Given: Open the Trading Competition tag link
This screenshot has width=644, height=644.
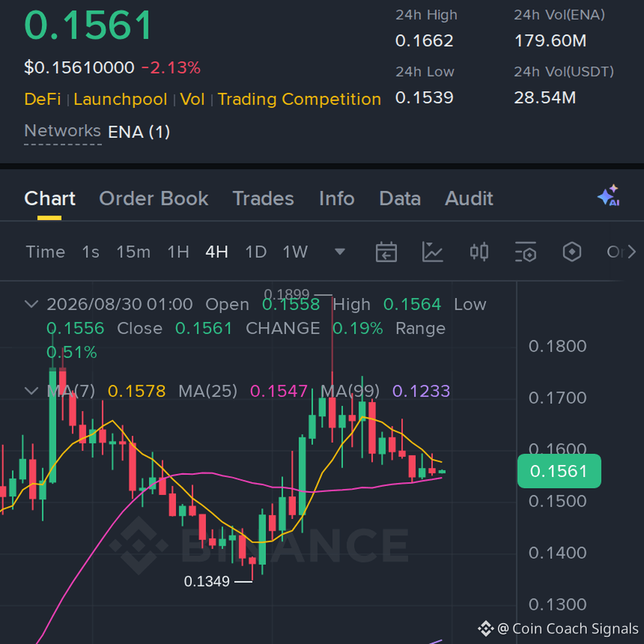Looking at the screenshot, I should [x=299, y=100].
